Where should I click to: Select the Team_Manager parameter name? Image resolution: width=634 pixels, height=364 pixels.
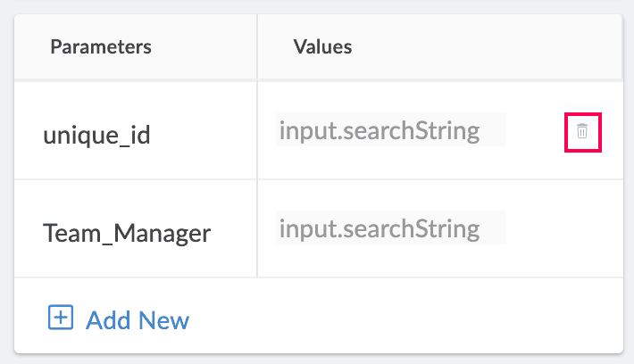[x=127, y=234]
